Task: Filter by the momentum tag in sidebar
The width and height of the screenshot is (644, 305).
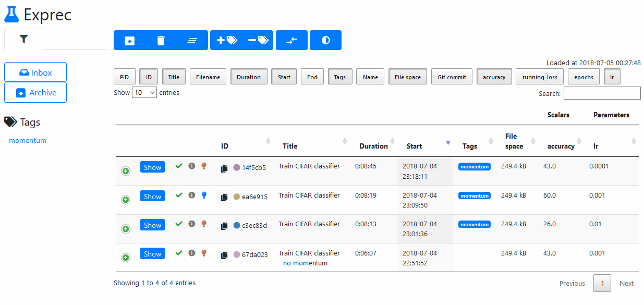Action: coord(28,140)
